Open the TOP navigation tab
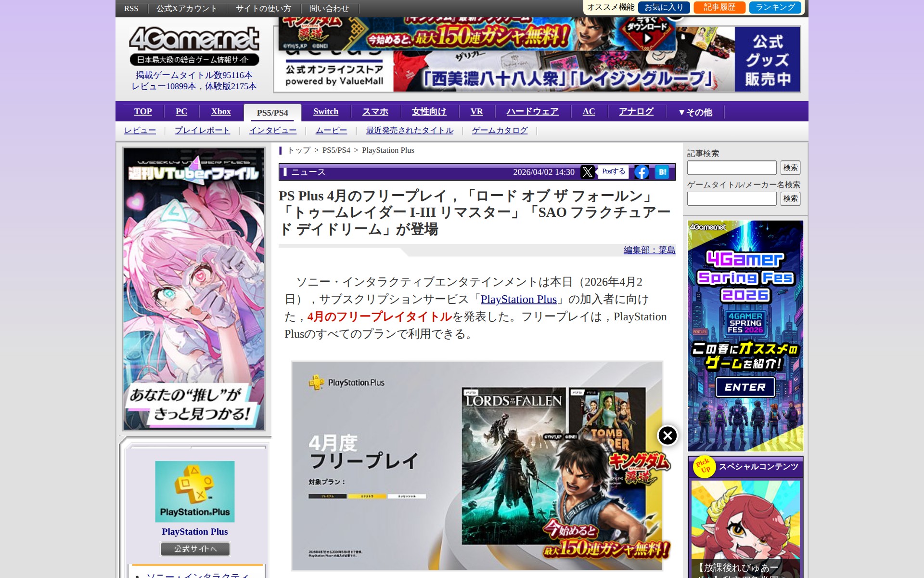The width and height of the screenshot is (924, 578). pyautogui.click(x=143, y=112)
